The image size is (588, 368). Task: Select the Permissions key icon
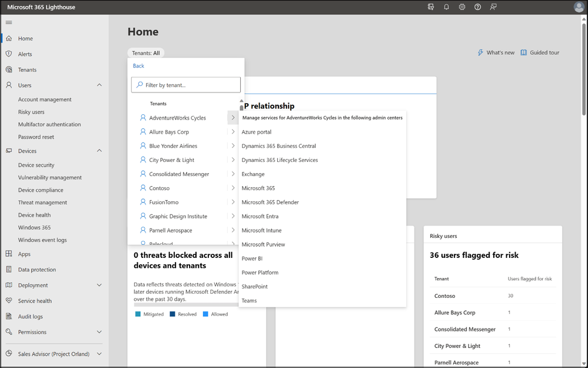[9, 332]
